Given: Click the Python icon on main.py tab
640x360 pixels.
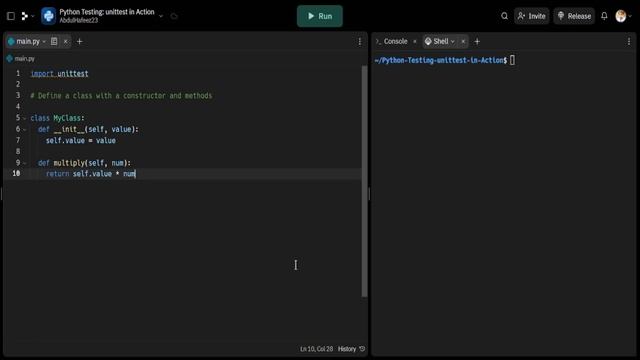Looking at the screenshot, I should coord(11,41).
